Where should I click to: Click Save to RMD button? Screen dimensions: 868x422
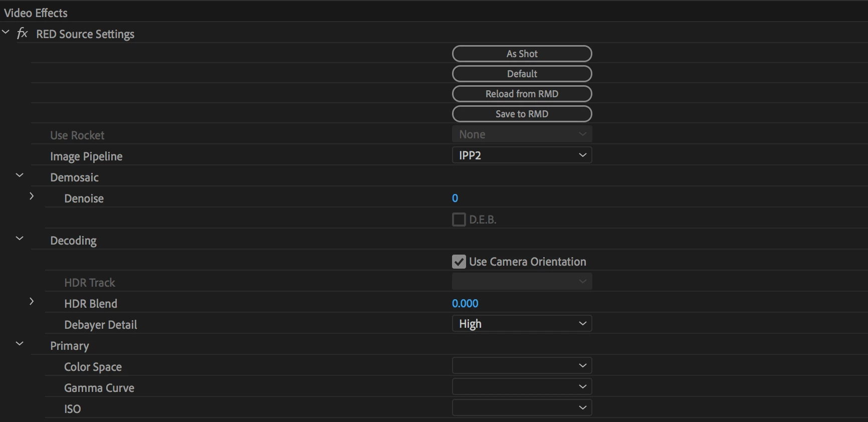pos(522,114)
